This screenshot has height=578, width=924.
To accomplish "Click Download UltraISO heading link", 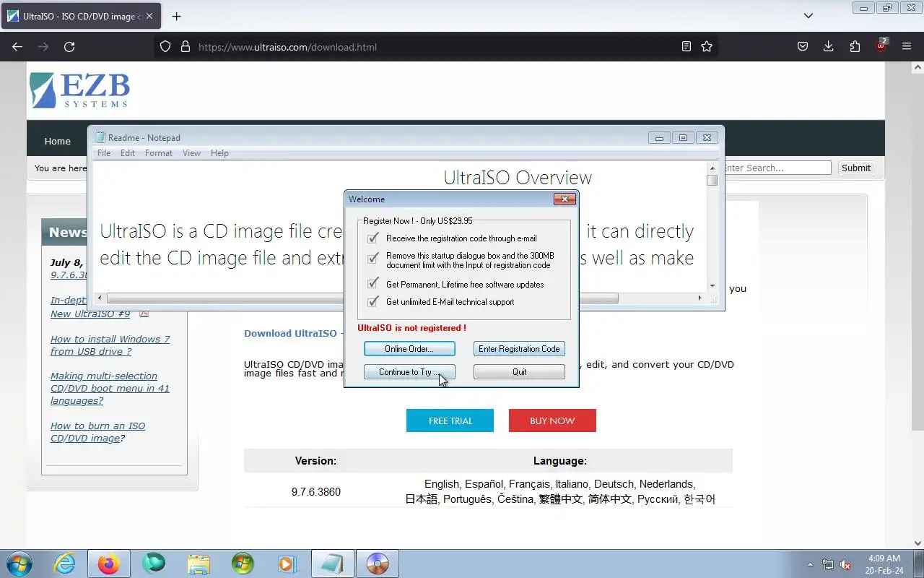I will coord(291,333).
